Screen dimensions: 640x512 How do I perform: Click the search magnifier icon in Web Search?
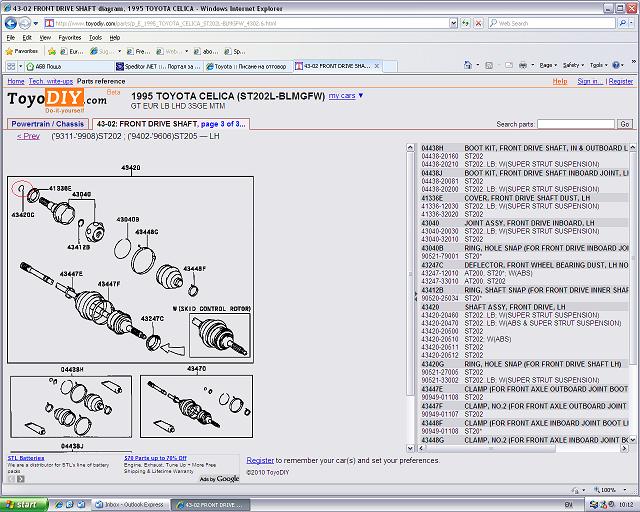pos(621,21)
